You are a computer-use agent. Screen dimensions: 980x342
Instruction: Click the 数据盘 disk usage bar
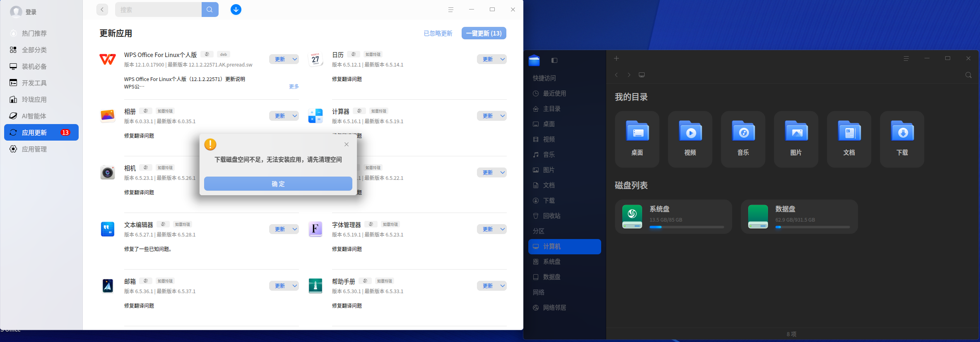812,227
